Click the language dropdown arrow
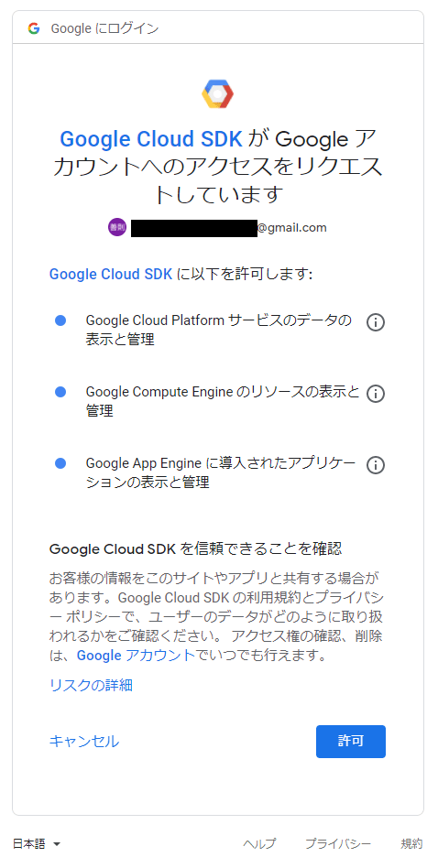This screenshot has height=868, width=438. pyautogui.click(x=57, y=845)
